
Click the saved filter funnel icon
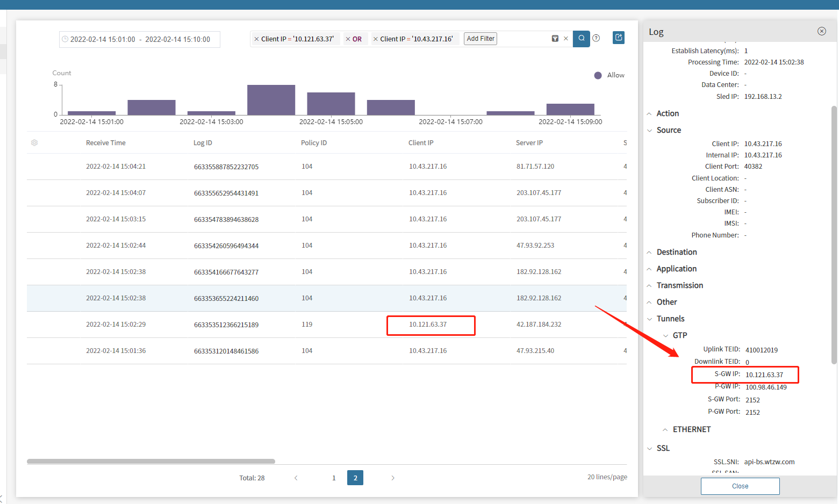pos(555,39)
